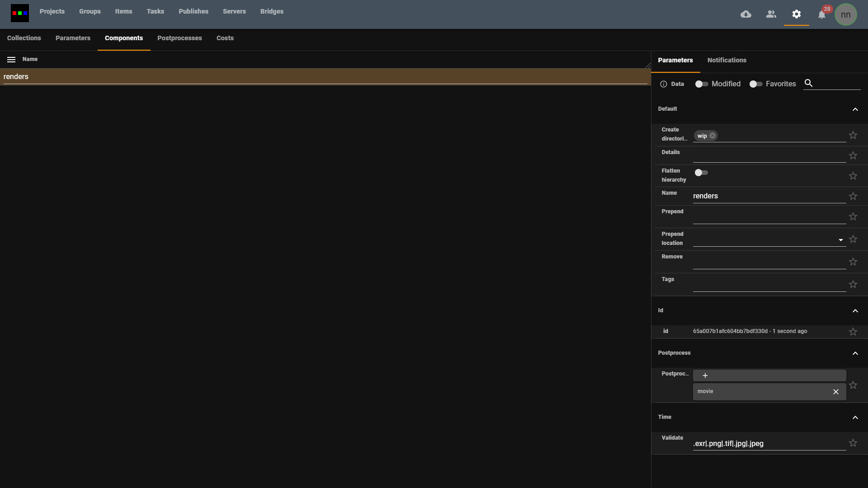
Task: Click the settings gear icon
Action: (x=797, y=14)
